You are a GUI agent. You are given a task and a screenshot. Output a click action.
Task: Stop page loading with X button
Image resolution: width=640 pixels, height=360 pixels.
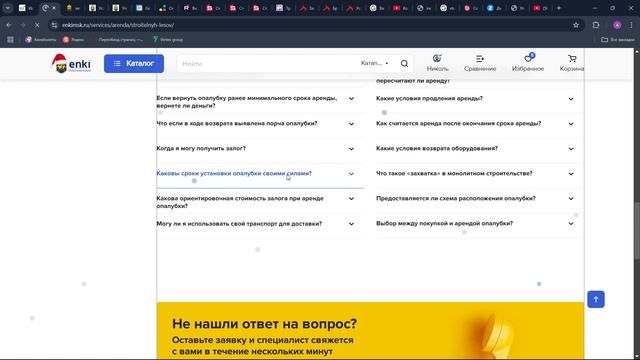[37, 25]
